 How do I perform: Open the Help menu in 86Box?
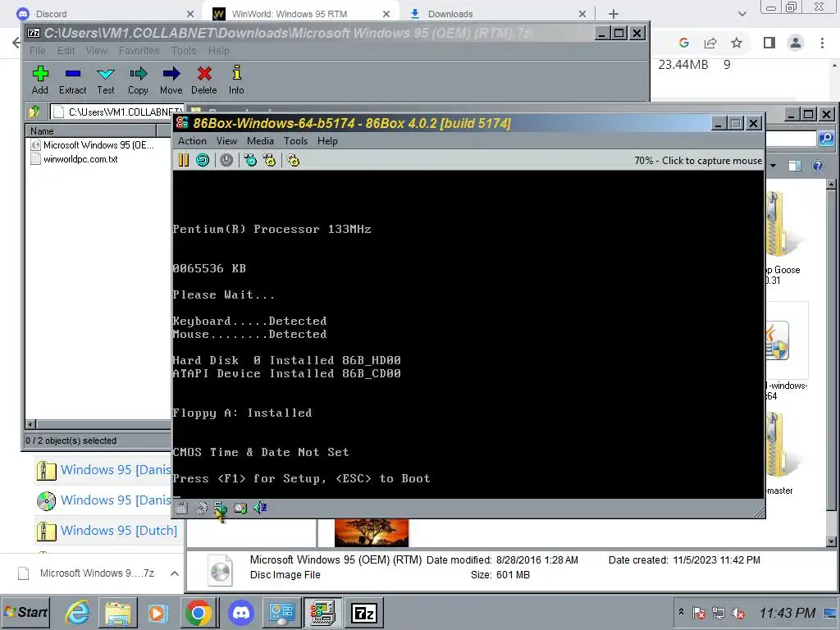(x=327, y=141)
